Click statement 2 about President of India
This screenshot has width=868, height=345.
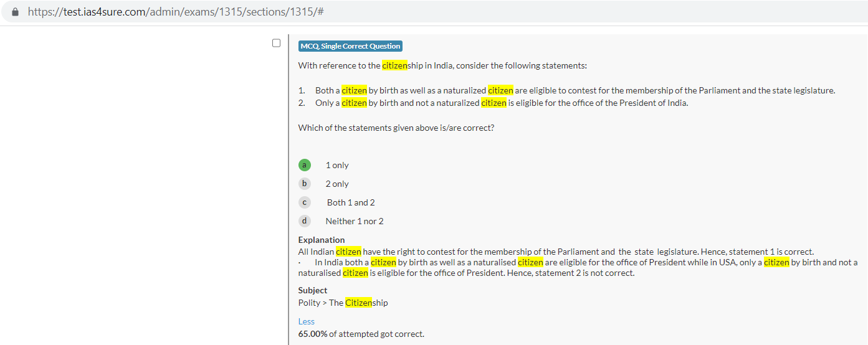tap(501, 103)
